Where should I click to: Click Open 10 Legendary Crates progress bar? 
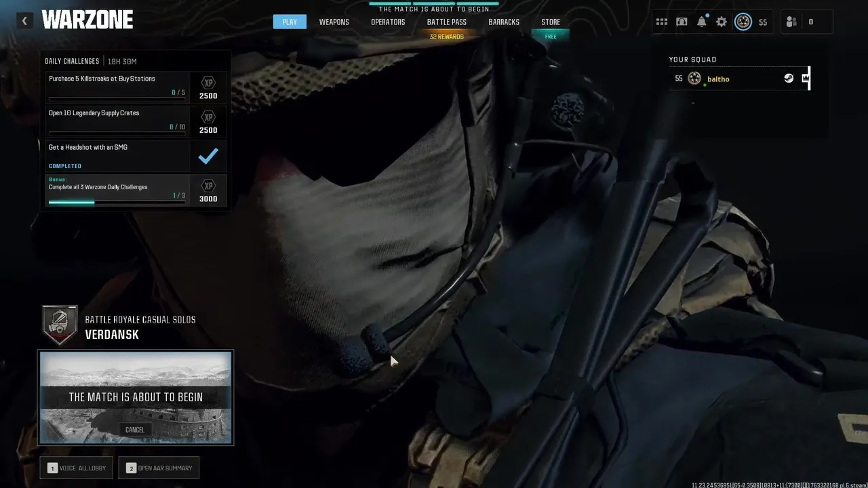117,134
